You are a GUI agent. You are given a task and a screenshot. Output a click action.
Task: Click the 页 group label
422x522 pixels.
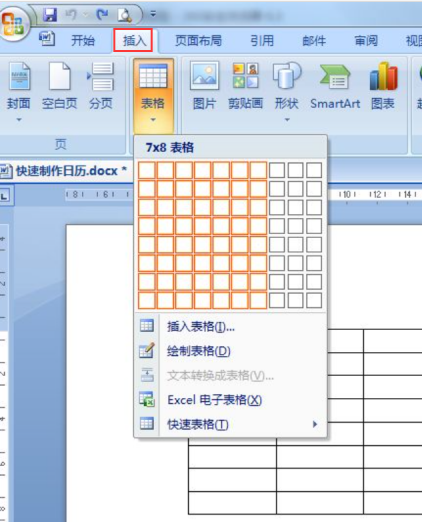tap(60, 144)
